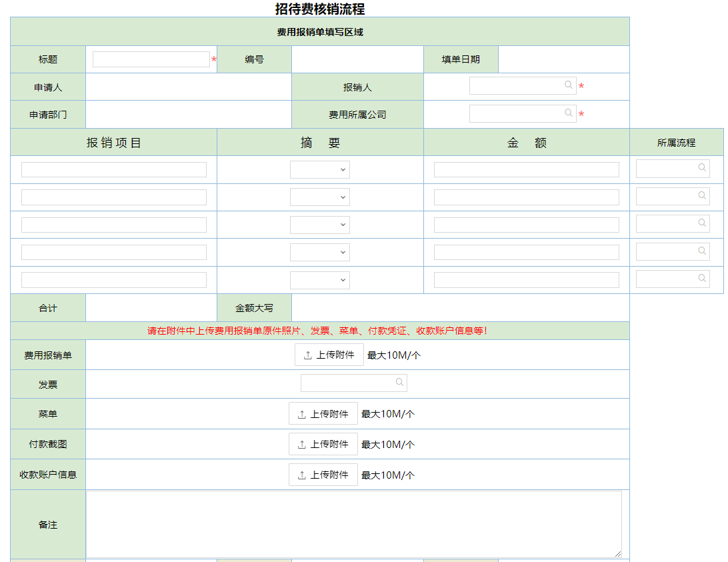This screenshot has height=562, width=728.
Task: Focus the 报销项目 input in third row
Action: (114, 225)
